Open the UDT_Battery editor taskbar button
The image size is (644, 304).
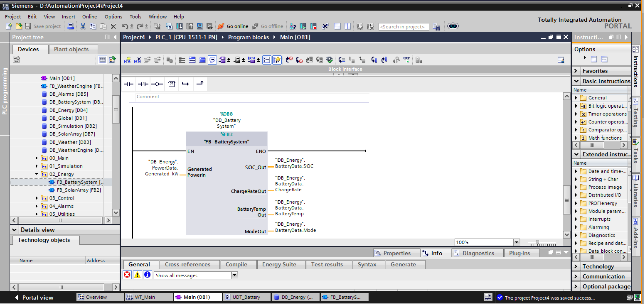click(246, 297)
